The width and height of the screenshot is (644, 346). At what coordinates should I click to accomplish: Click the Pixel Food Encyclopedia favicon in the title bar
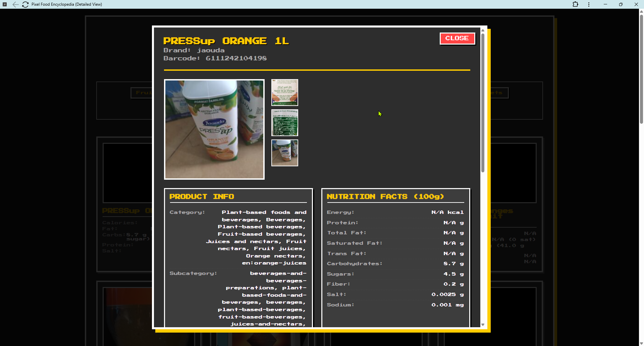(x=5, y=4)
